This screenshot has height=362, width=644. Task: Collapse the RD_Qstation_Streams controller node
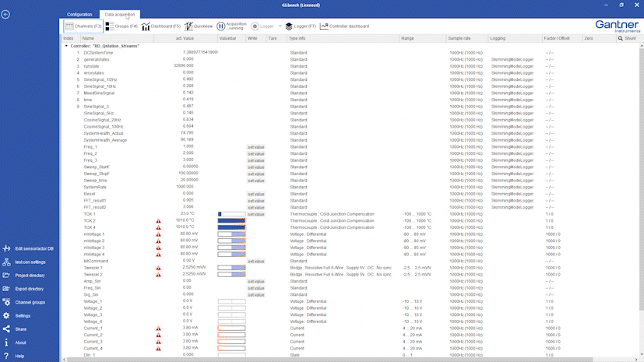click(x=66, y=46)
